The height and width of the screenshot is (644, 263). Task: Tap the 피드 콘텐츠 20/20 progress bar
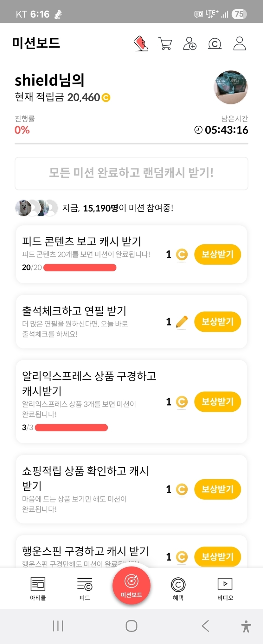pyautogui.click(x=80, y=268)
